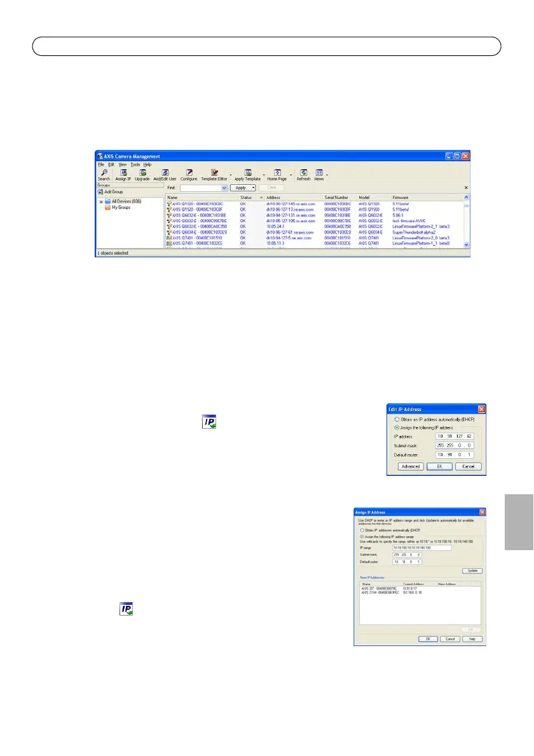534x756 pixels.
Task: Click the Advanced button in Edit IP Address
Action: (411, 467)
